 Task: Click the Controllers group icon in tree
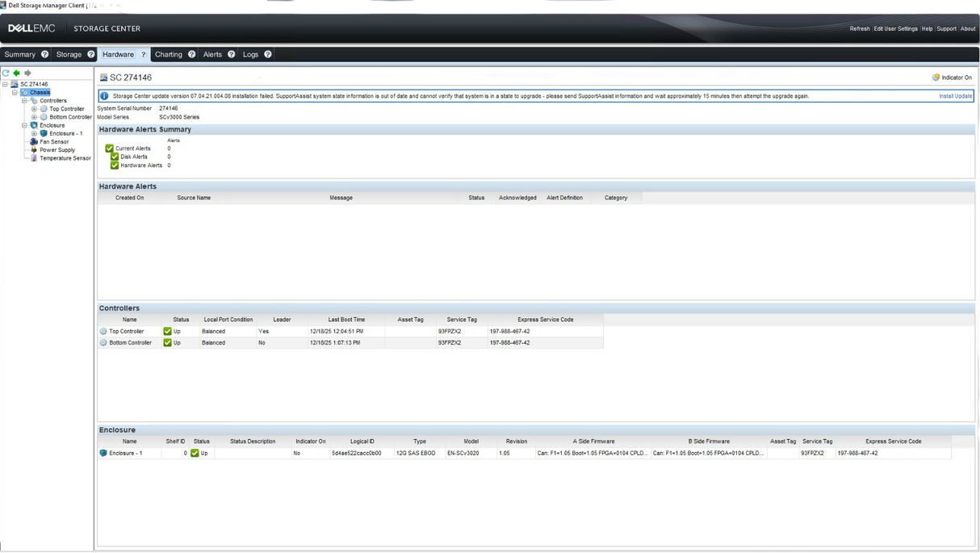point(34,100)
